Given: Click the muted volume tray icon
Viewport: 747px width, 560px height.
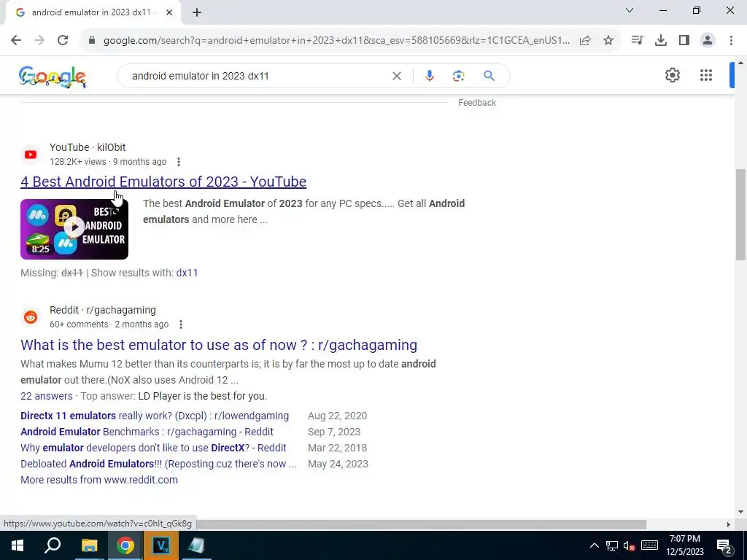Looking at the screenshot, I should (x=630, y=545).
